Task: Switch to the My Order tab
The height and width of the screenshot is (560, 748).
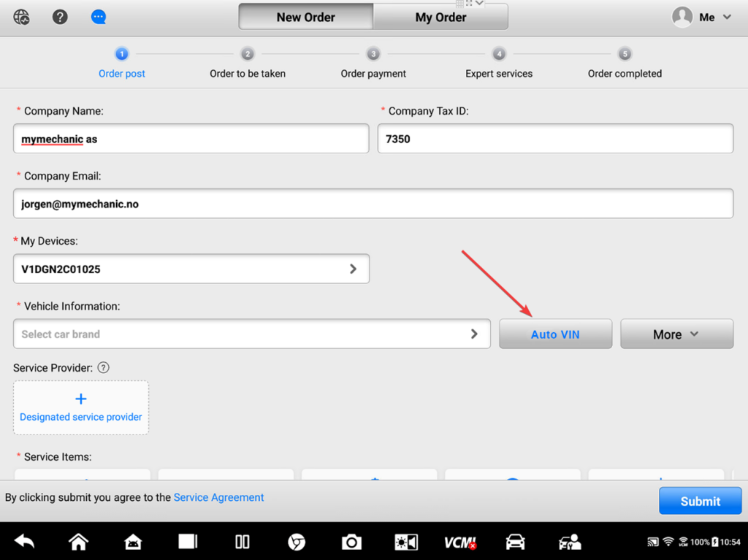Action: pyautogui.click(x=440, y=18)
